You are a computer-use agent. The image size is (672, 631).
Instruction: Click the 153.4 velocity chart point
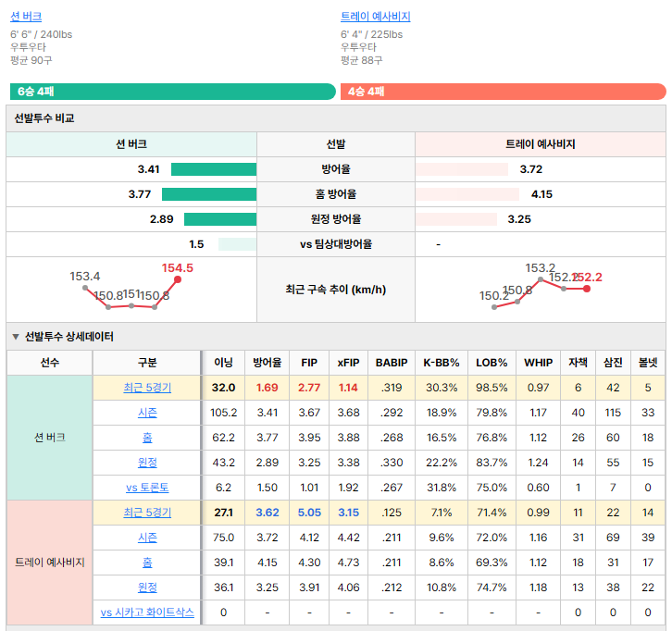click(85, 288)
